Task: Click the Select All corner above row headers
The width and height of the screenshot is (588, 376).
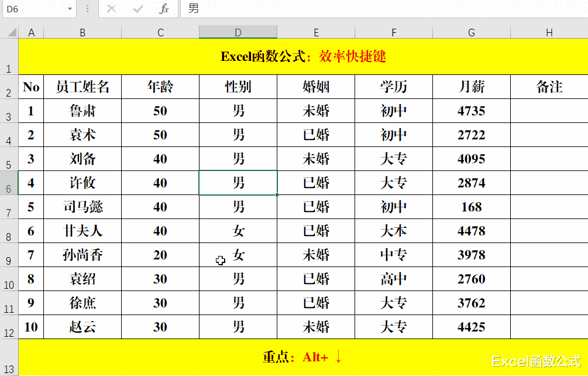Action: pyautogui.click(x=9, y=32)
